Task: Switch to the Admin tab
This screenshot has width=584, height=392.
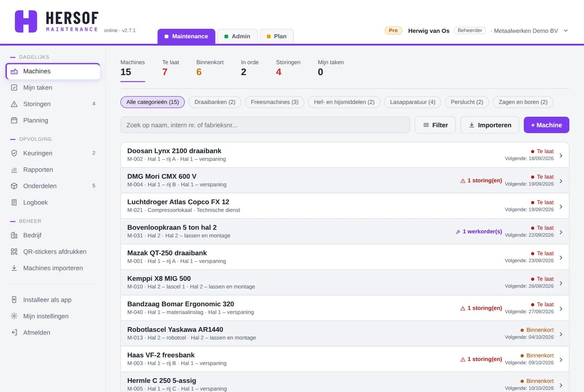Action: pos(237,36)
